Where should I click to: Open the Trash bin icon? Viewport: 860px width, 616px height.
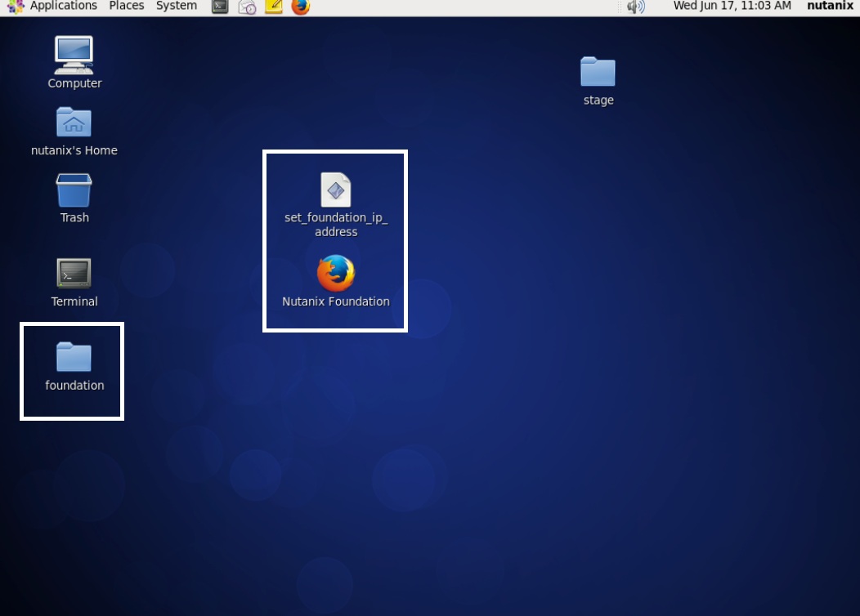[x=74, y=190]
